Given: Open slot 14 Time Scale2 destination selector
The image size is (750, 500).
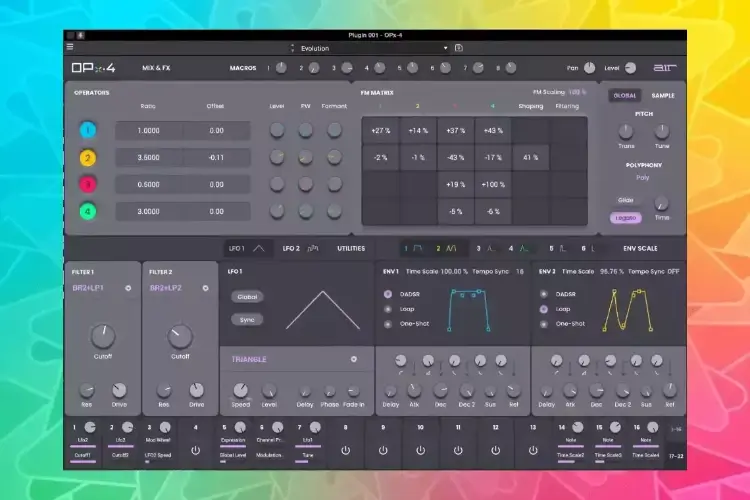Looking at the screenshot, I should pyautogui.click(x=570, y=456).
